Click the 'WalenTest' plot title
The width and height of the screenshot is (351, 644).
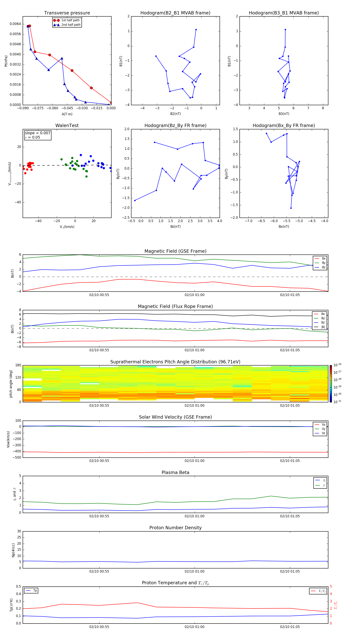tap(67, 125)
